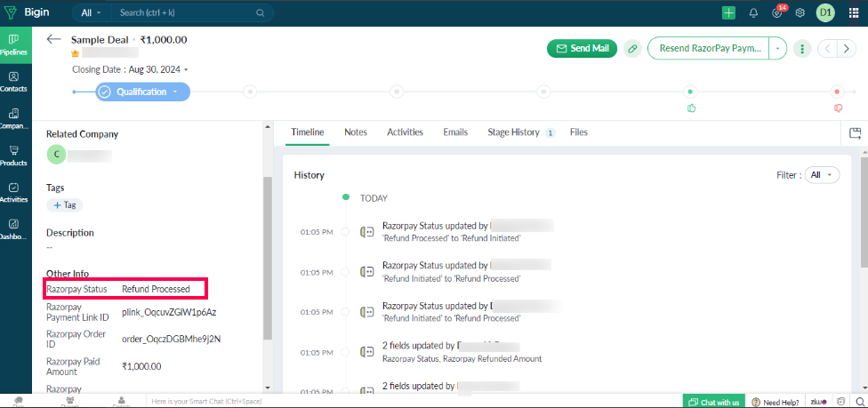The width and height of the screenshot is (868, 408).
Task: Click the green plus create icon
Action: pos(728,12)
